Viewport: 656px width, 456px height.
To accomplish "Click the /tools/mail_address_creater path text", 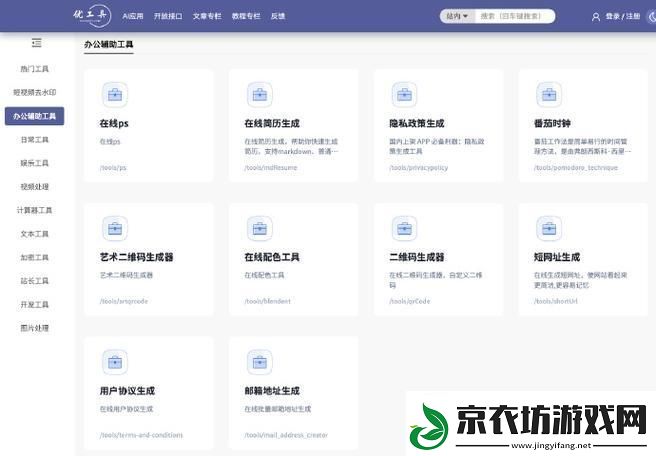I will (x=286, y=435).
